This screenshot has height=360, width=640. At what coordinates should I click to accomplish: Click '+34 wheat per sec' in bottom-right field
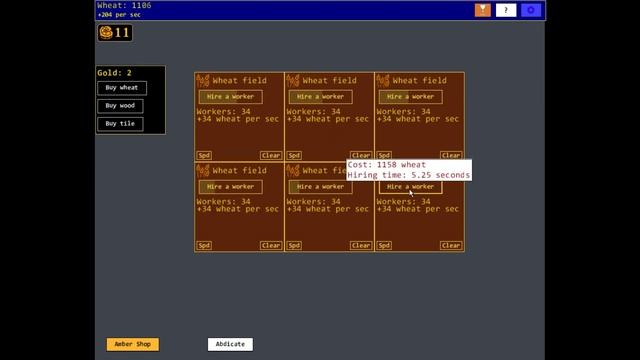pyautogui.click(x=418, y=209)
